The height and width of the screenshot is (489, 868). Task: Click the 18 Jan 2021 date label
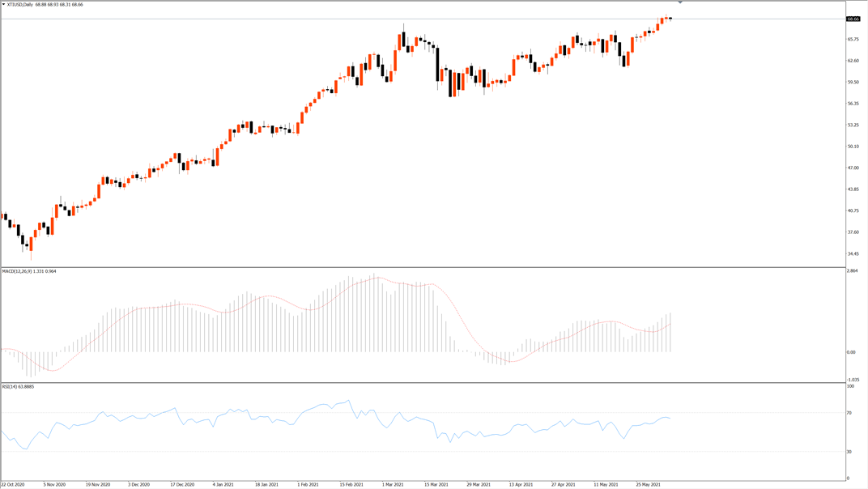point(266,485)
